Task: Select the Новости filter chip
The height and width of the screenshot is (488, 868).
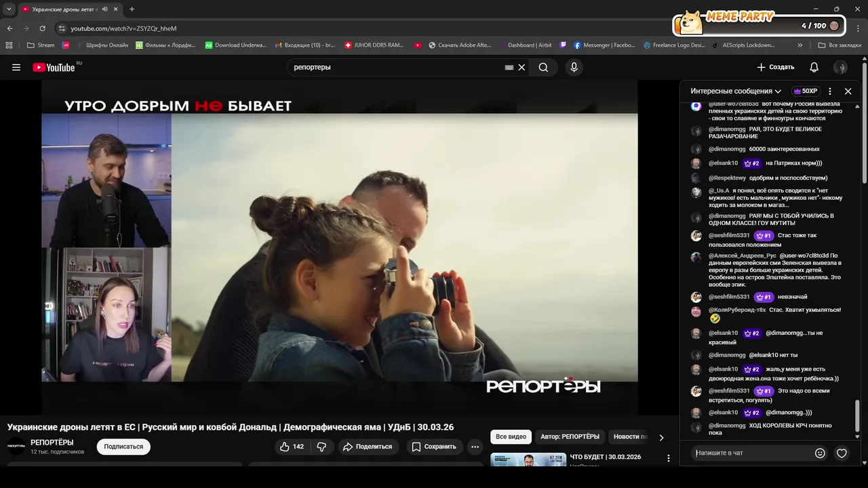Action: 630,436
